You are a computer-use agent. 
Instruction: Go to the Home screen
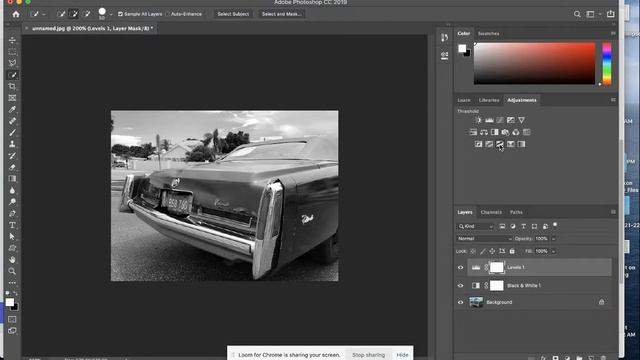point(16,14)
